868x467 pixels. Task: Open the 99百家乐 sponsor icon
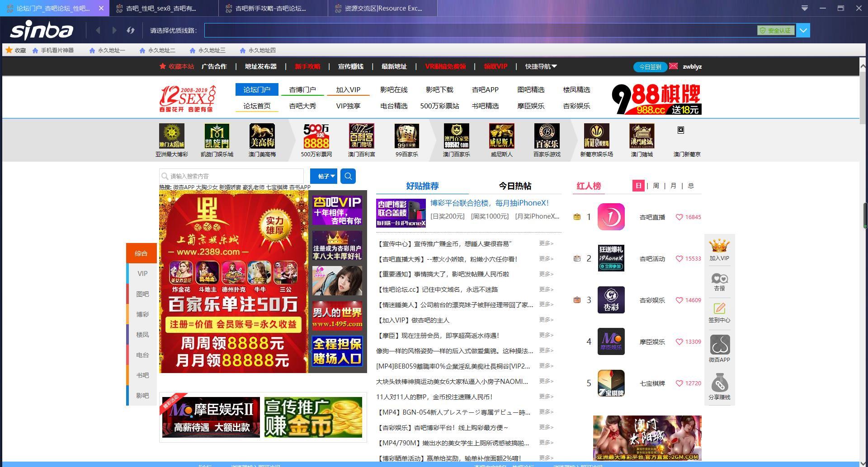click(x=407, y=136)
